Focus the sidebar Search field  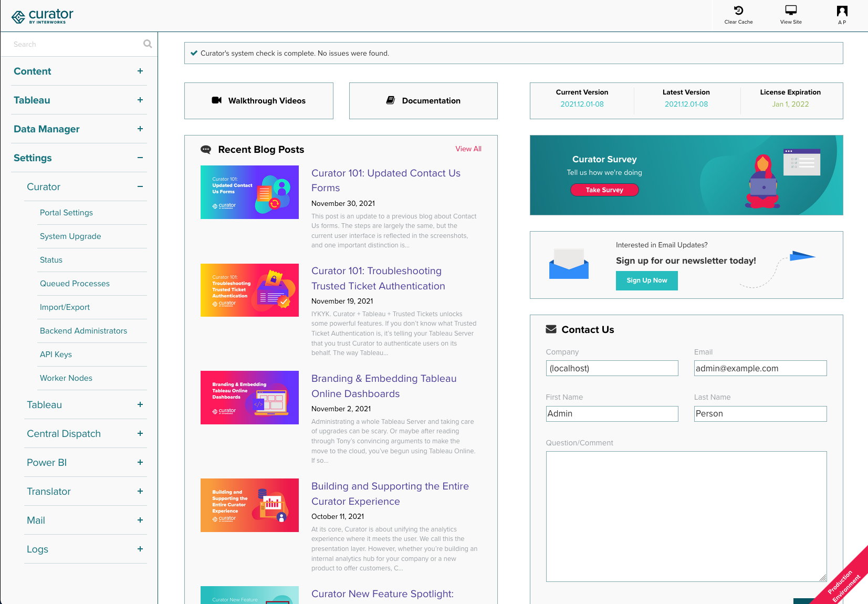[x=74, y=44]
